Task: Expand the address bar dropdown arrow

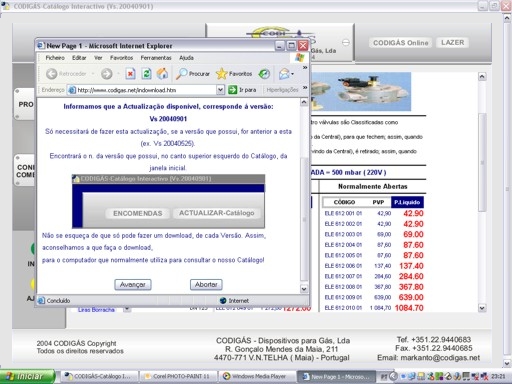Action: 220,90
